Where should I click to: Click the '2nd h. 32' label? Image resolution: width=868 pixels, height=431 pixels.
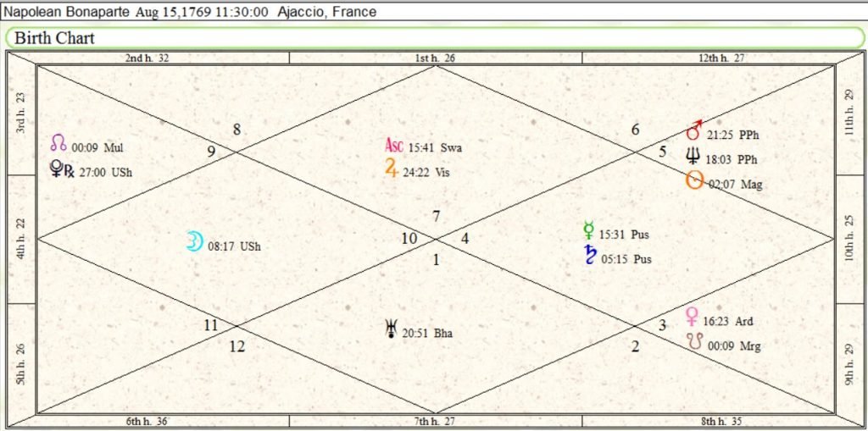147,58
